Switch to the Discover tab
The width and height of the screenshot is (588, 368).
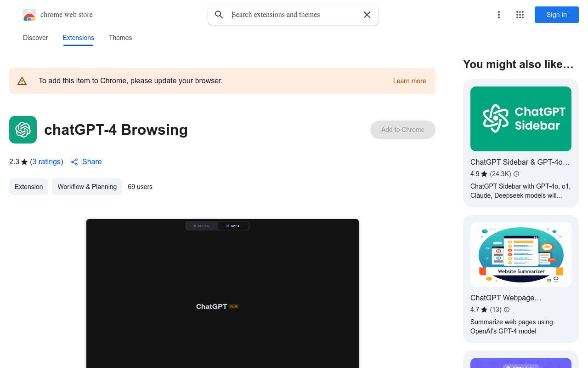click(35, 38)
